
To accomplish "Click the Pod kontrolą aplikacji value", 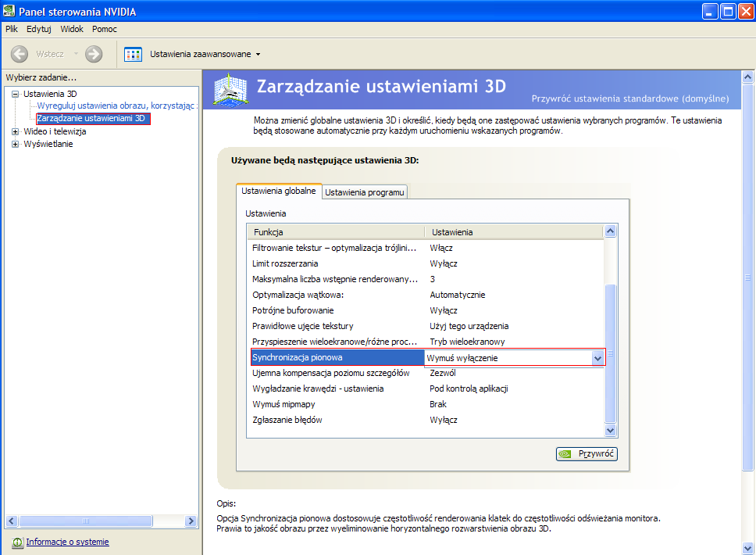I will click(469, 388).
